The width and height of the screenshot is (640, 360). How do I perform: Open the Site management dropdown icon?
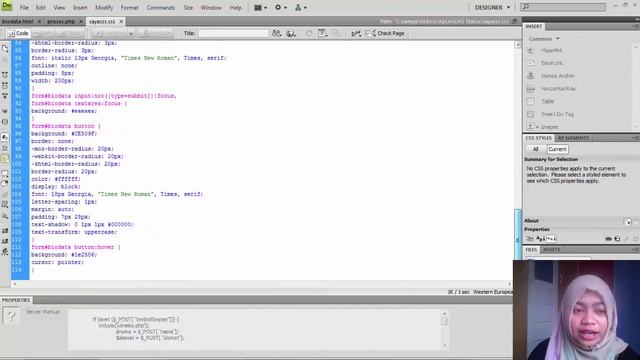[301, 7]
